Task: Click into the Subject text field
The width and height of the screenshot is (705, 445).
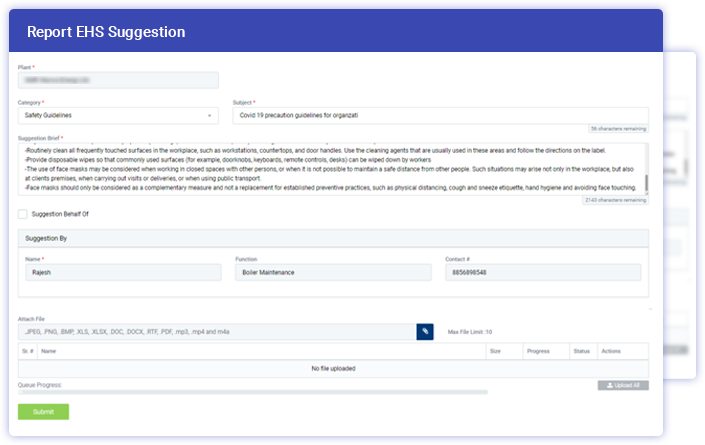Action: (x=440, y=115)
